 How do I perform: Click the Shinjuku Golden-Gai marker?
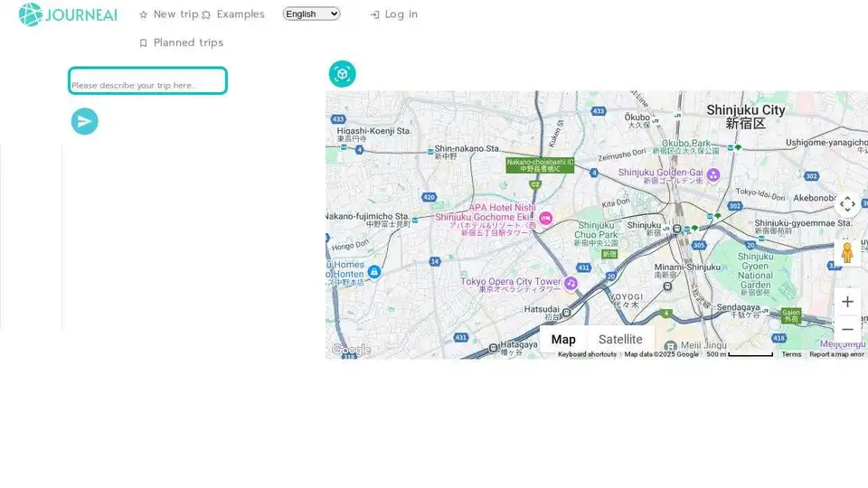[713, 174]
